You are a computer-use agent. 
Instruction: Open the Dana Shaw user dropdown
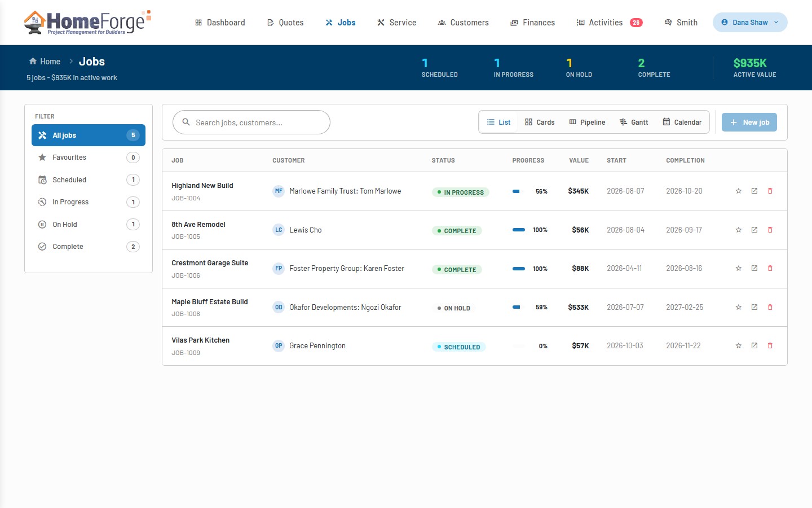click(x=750, y=23)
